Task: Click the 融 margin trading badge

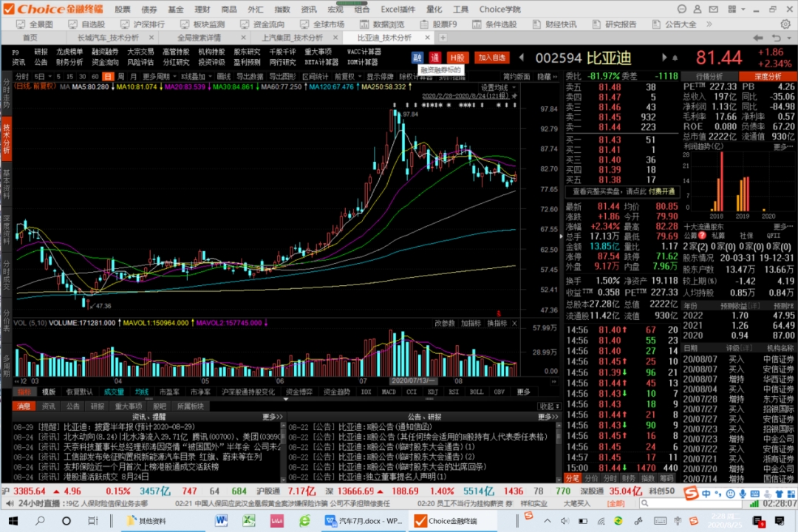Action: pos(417,58)
